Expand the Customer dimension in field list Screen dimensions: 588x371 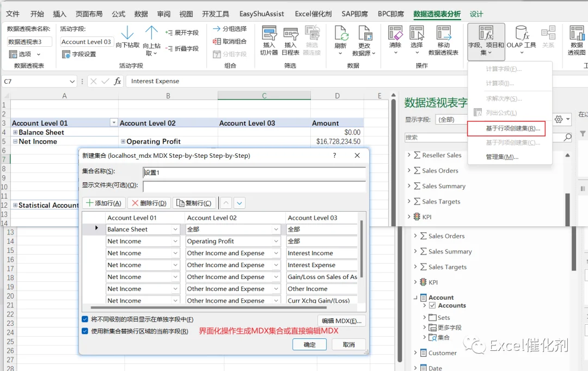click(x=415, y=353)
